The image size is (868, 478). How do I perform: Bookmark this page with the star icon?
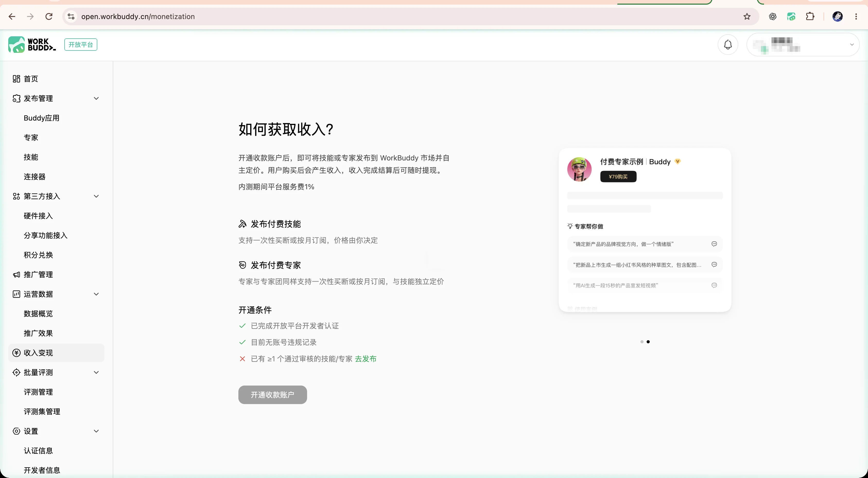747,16
